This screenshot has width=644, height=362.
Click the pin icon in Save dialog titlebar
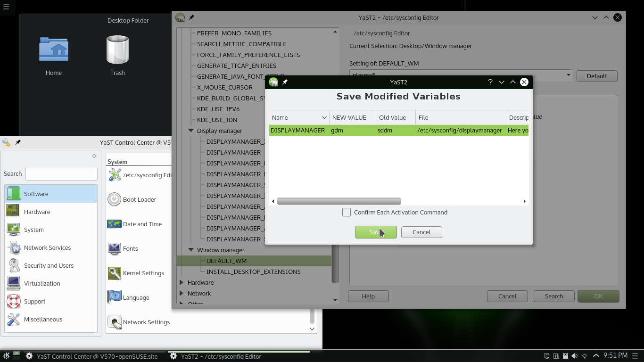(285, 82)
